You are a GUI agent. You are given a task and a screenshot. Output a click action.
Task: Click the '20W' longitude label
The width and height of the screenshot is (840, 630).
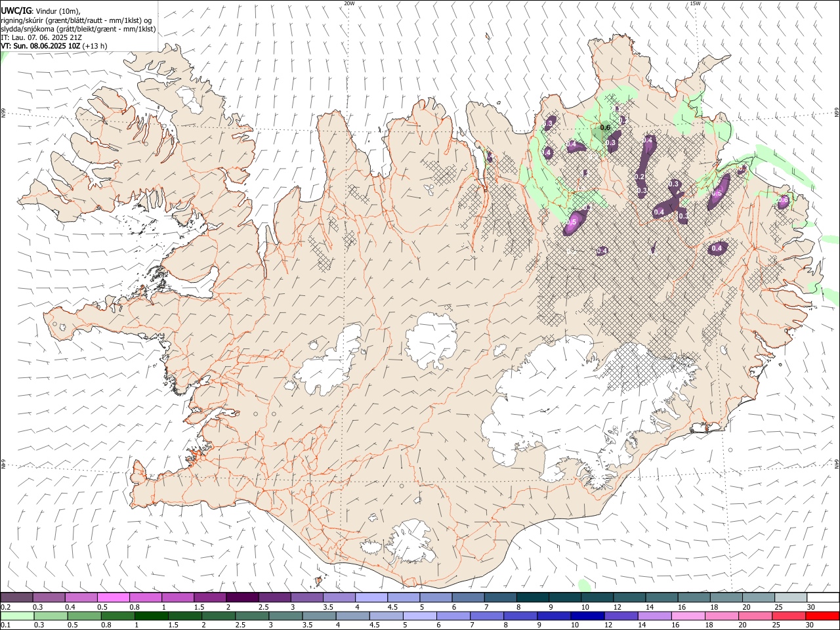click(x=349, y=3)
